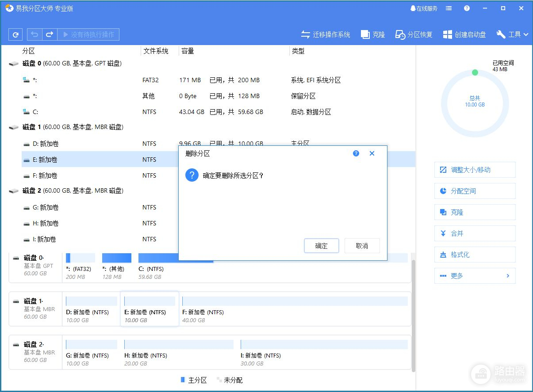This screenshot has height=392, width=533.
Task: Confirm deletion with 确定 button
Action: coord(322,246)
